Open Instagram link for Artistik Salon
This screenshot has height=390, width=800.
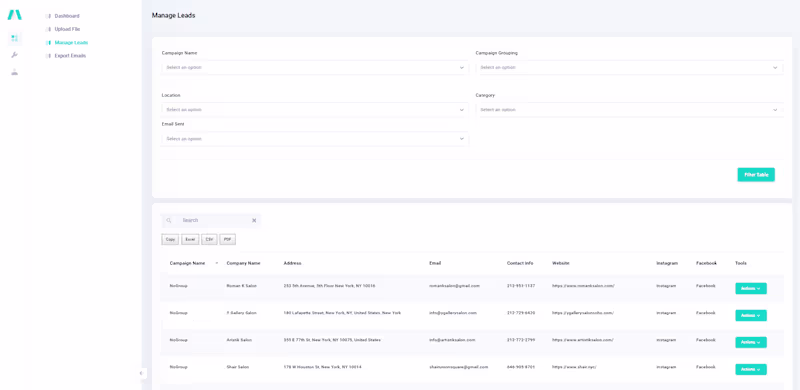coord(666,340)
